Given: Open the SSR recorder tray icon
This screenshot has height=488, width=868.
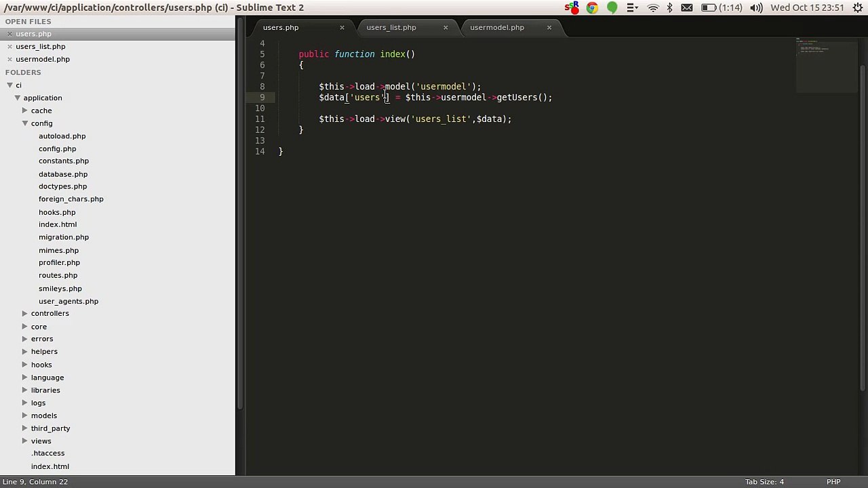Looking at the screenshot, I should click(572, 8).
